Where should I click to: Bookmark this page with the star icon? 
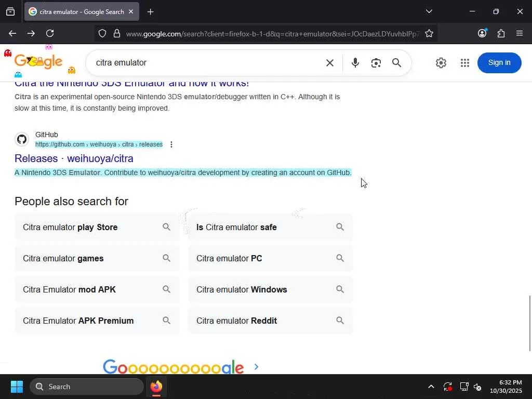pos(429,33)
